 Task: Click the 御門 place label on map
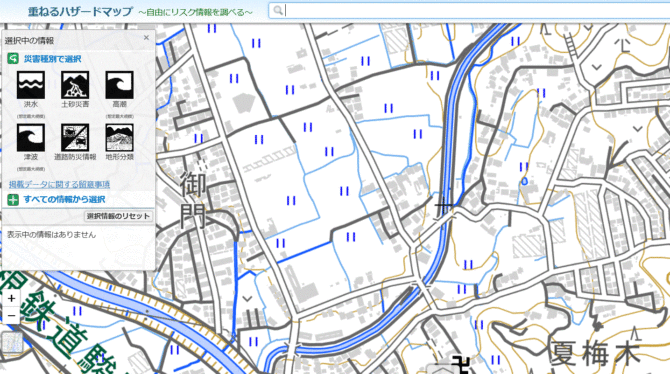193,200
